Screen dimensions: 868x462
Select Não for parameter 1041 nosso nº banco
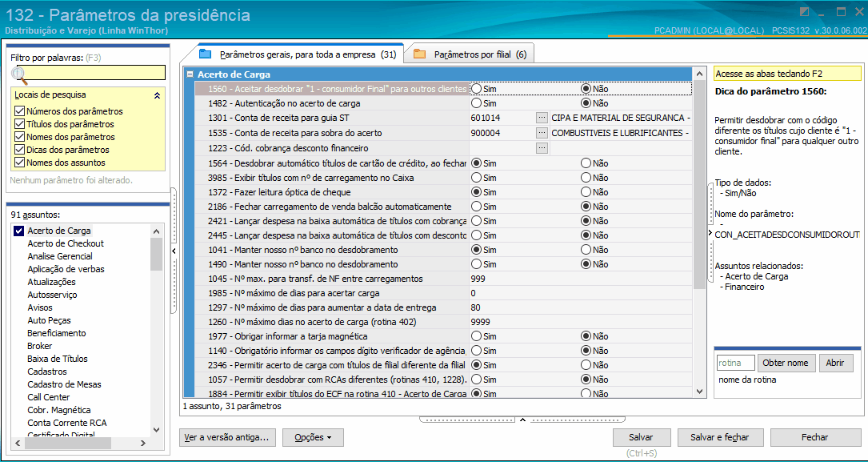pyautogui.click(x=586, y=250)
